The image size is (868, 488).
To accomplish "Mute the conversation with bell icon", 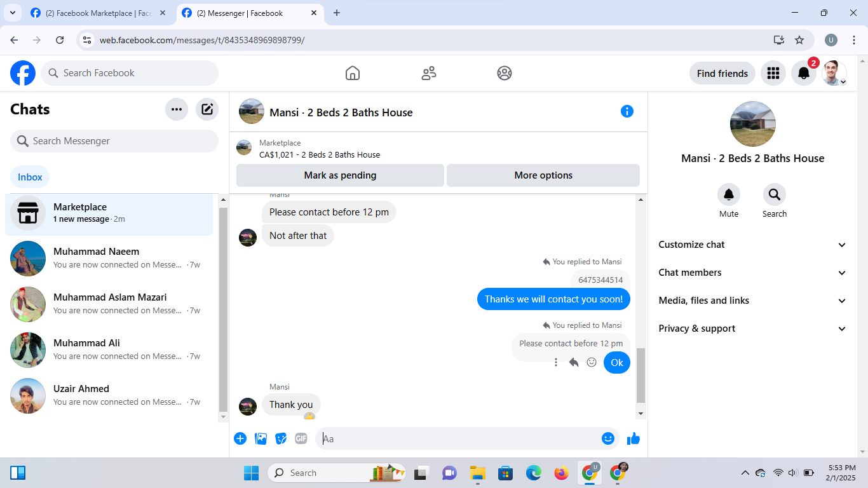I will pos(729,194).
